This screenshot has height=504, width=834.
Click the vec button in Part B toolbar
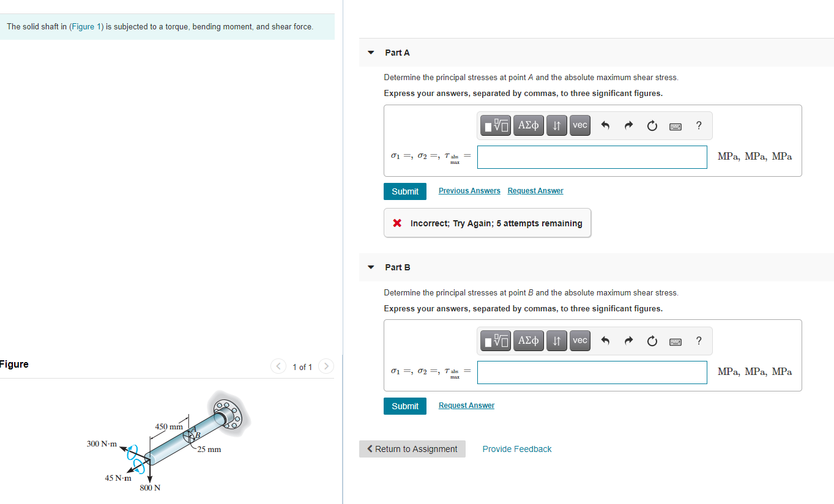pyautogui.click(x=580, y=341)
